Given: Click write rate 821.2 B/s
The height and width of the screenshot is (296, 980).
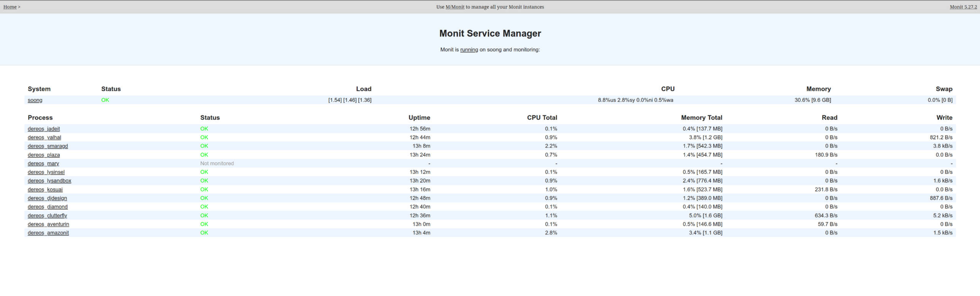Looking at the screenshot, I should click(941, 137).
